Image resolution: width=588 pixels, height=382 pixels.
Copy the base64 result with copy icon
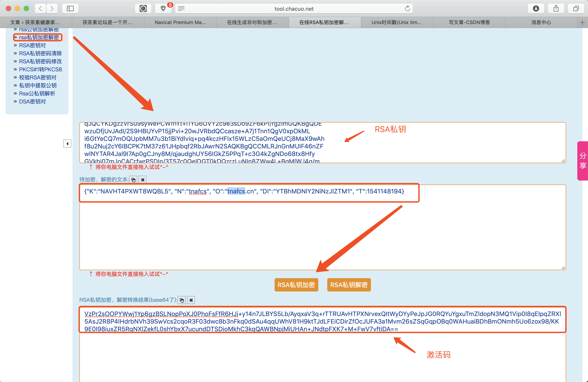coord(182,300)
